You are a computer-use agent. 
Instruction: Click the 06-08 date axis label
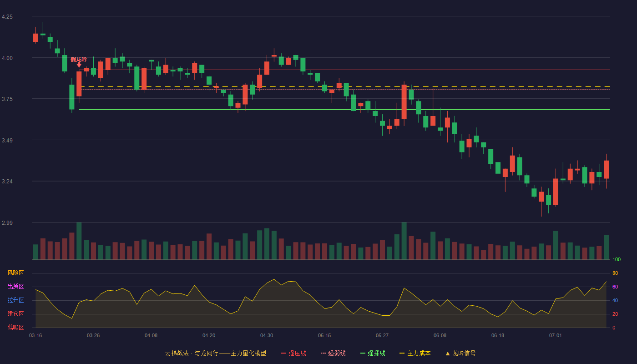[x=440, y=335]
